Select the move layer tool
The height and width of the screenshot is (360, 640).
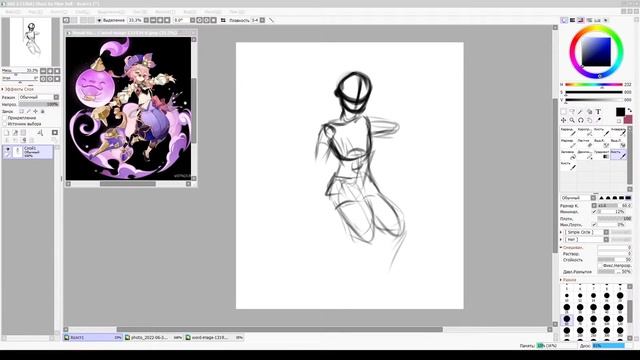[563, 120]
